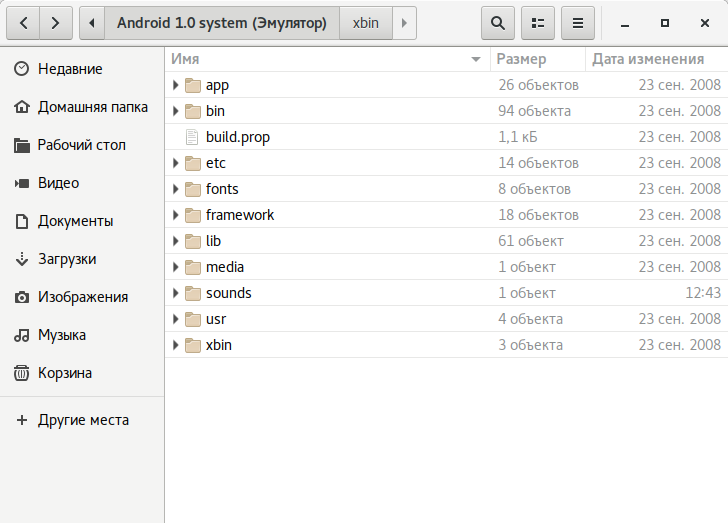Show later path segments with right arrow
This screenshot has height=523, width=728.
coord(404,23)
